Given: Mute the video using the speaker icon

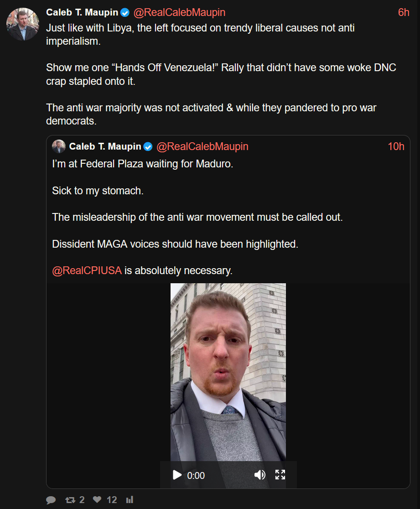Looking at the screenshot, I should (x=259, y=475).
